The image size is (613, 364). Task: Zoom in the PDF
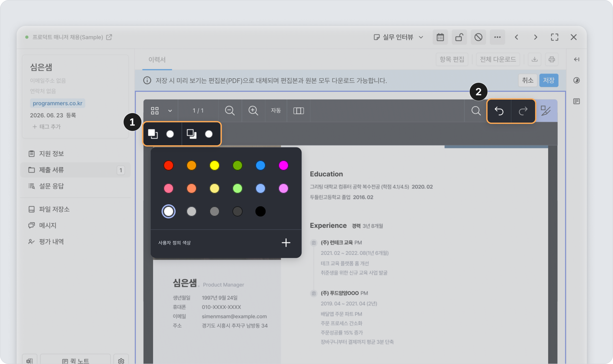pyautogui.click(x=253, y=111)
